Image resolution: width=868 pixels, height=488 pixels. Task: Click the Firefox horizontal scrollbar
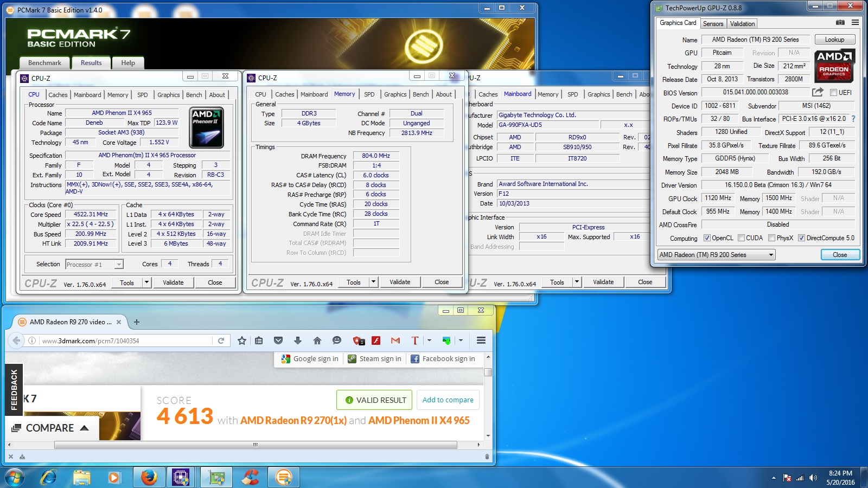click(256, 445)
